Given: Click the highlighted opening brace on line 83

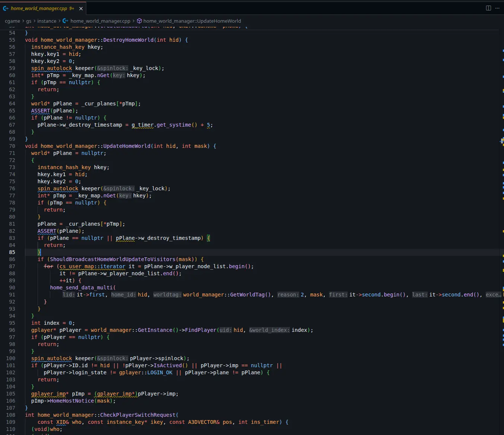Looking at the screenshot, I should (x=208, y=238).
